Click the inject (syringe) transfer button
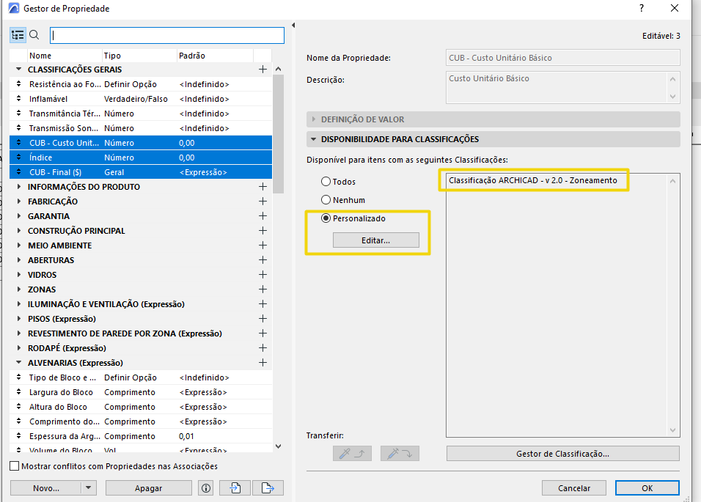The image size is (701, 502). [x=400, y=453]
